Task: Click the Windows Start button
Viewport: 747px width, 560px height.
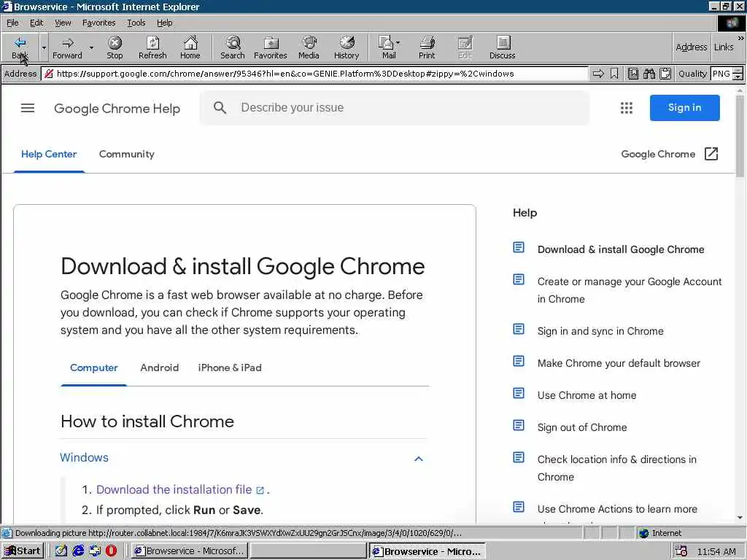Action: click(23, 551)
